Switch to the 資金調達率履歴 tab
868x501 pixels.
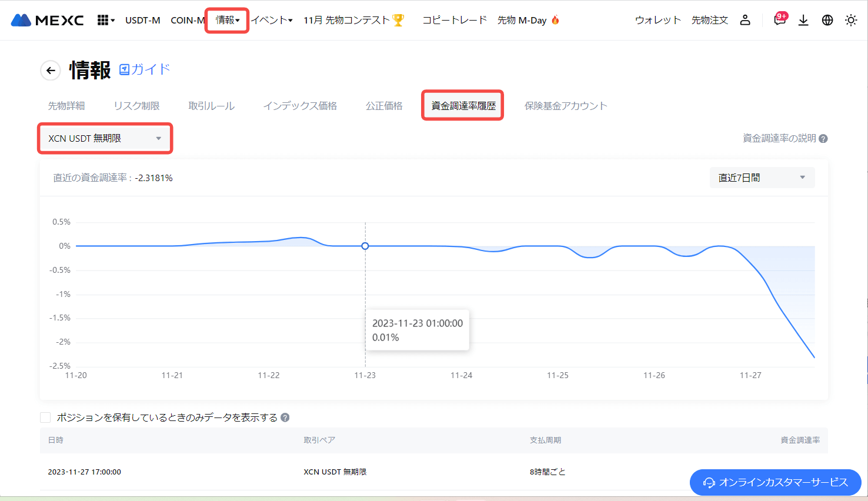463,106
